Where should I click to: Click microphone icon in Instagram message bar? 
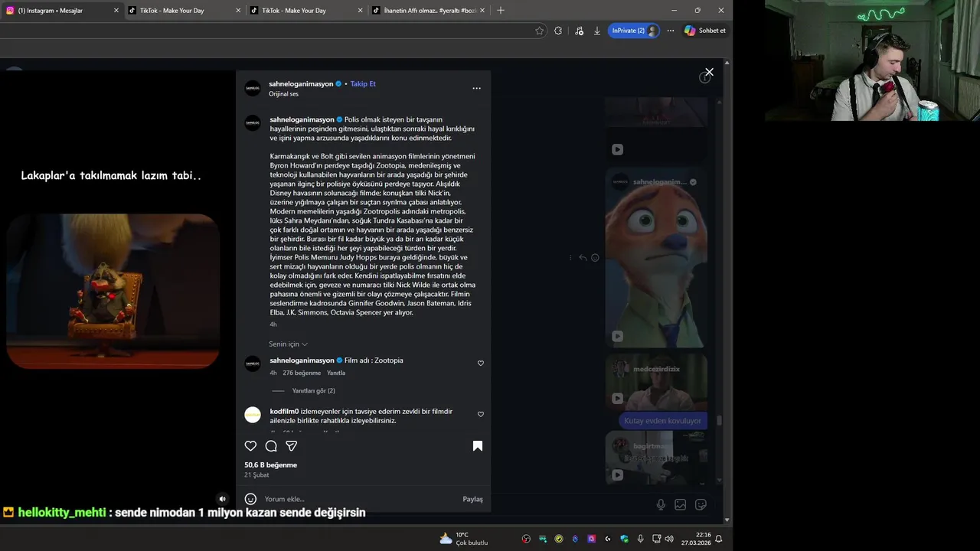[x=661, y=504]
